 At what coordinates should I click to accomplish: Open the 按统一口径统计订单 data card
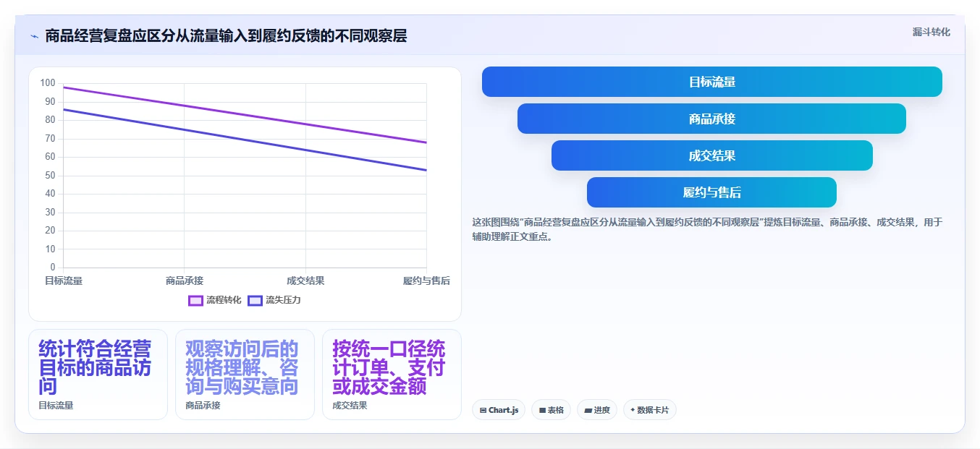pyautogui.click(x=392, y=375)
